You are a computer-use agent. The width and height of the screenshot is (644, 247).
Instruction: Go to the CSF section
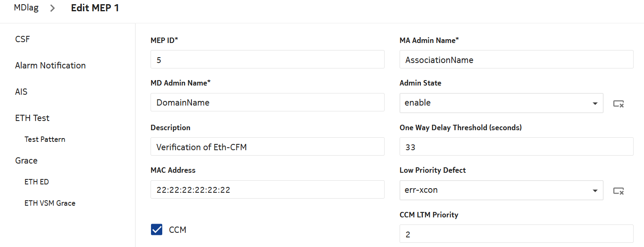point(23,39)
